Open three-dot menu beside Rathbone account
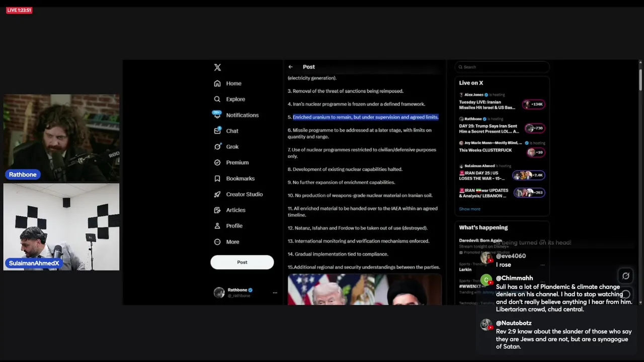This screenshot has height=362, width=644. click(275, 293)
